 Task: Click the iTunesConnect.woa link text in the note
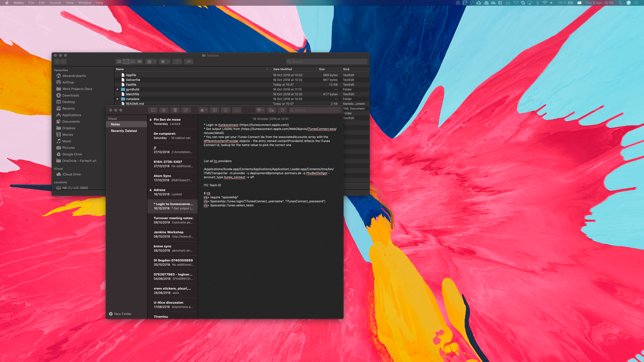tap(322, 129)
